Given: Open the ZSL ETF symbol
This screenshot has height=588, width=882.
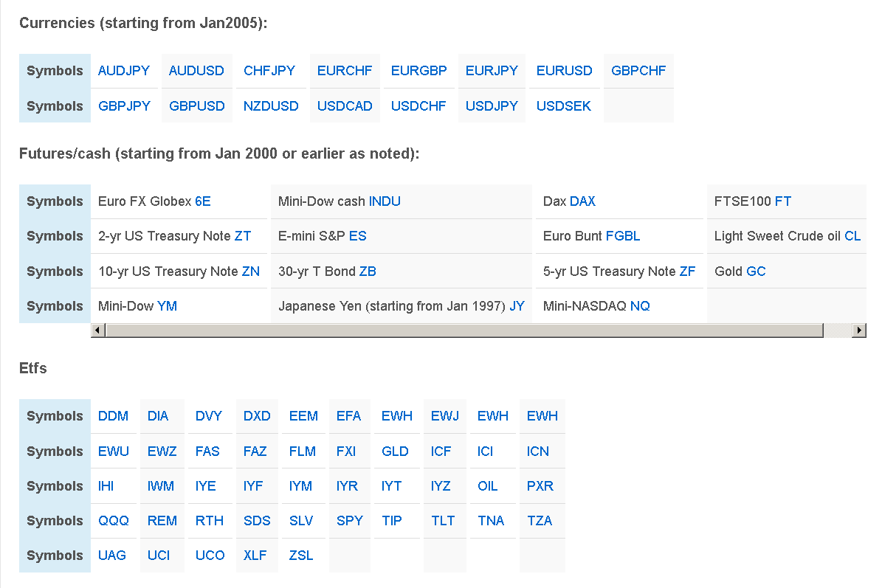Looking at the screenshot, I should click(301, 556).
